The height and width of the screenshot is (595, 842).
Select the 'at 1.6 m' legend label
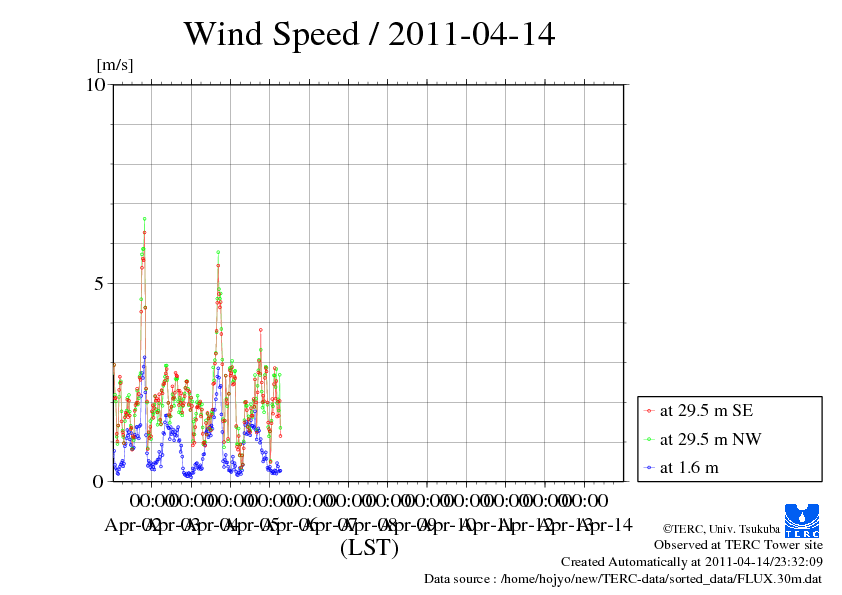pos(689,467)
